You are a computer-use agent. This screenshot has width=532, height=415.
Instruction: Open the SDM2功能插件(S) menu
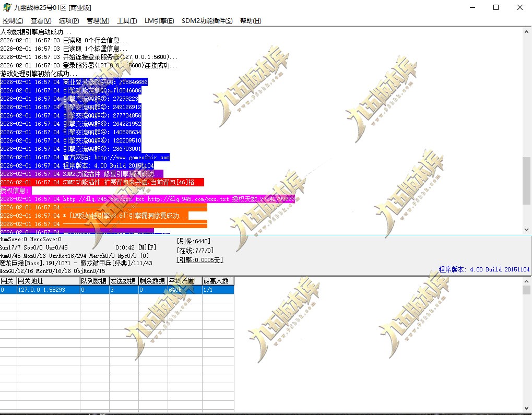pos(207,21)
